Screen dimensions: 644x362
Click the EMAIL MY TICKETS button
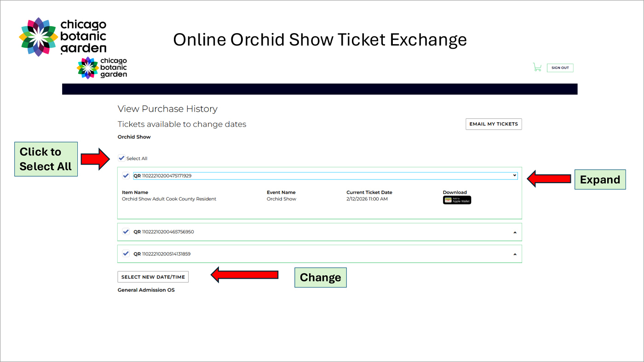point(493,124)
